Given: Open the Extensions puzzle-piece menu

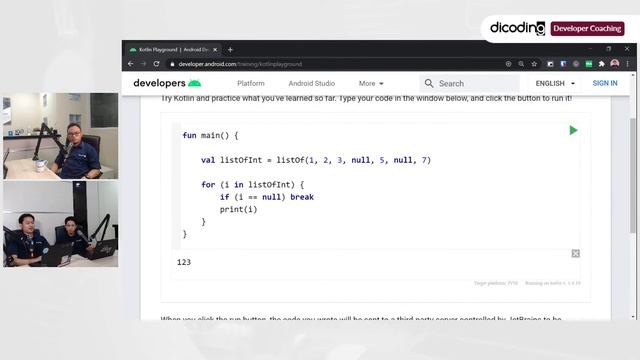Looking at the screenshot, I should [x=601, y=64].
